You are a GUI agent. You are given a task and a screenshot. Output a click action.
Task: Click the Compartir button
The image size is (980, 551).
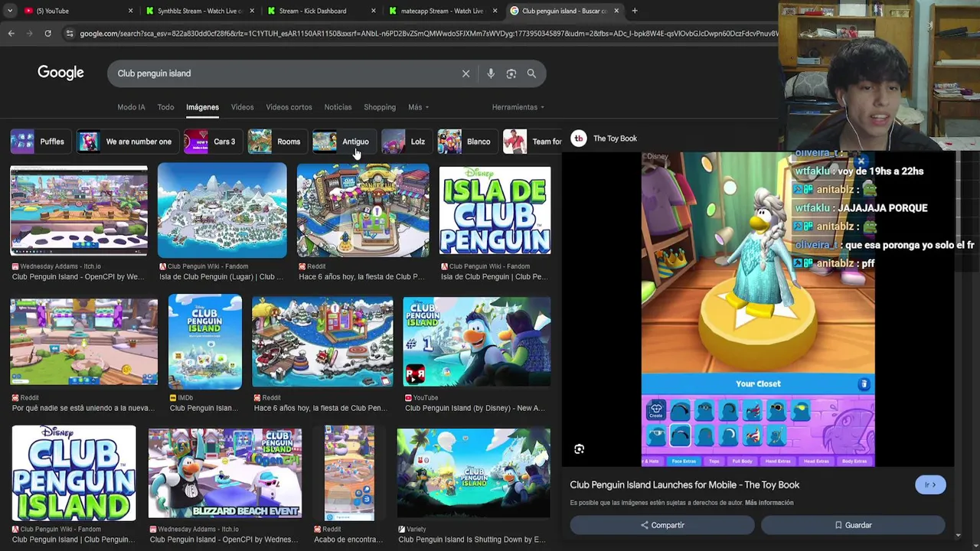pos(662,525)
